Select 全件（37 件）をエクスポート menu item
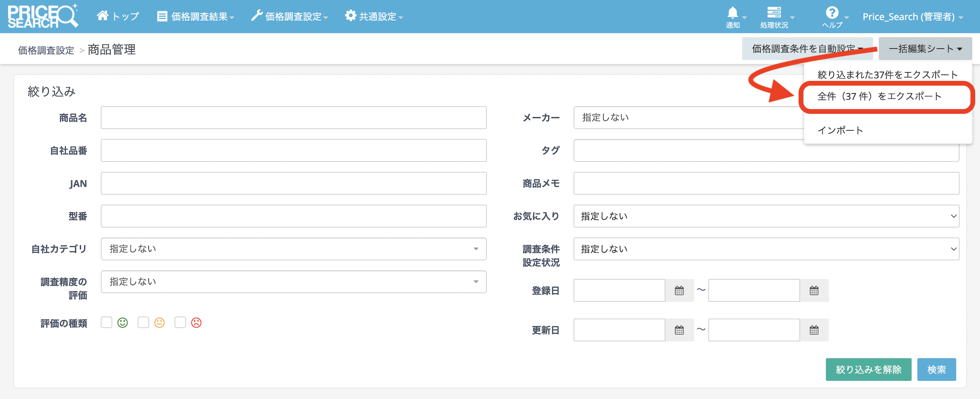 point(879,97)
